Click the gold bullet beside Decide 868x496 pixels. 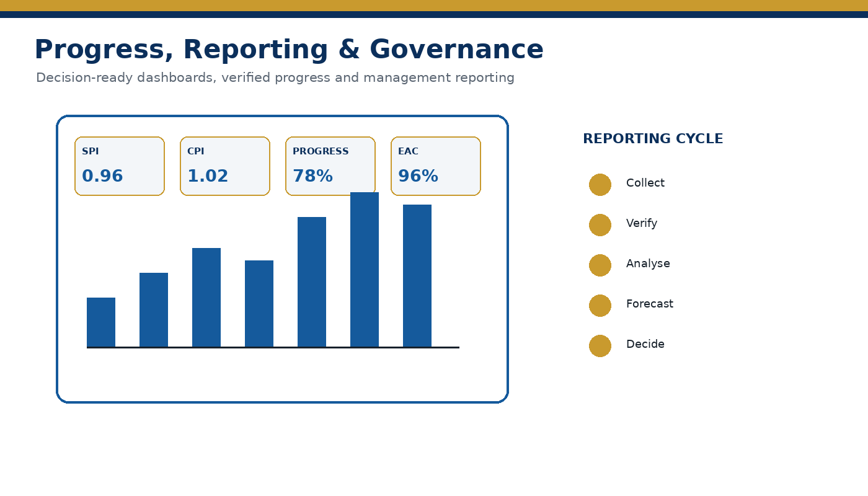(x=600, y=346)
